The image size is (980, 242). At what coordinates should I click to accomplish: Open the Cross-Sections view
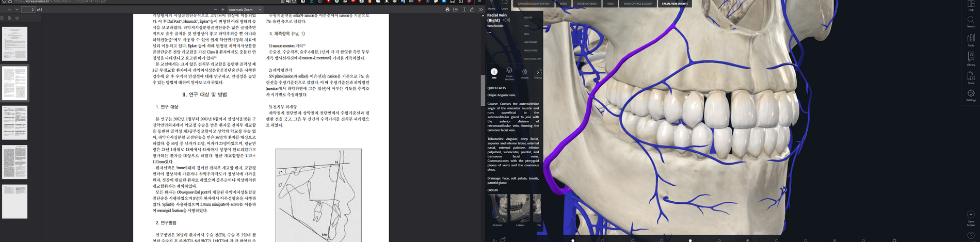509,73
